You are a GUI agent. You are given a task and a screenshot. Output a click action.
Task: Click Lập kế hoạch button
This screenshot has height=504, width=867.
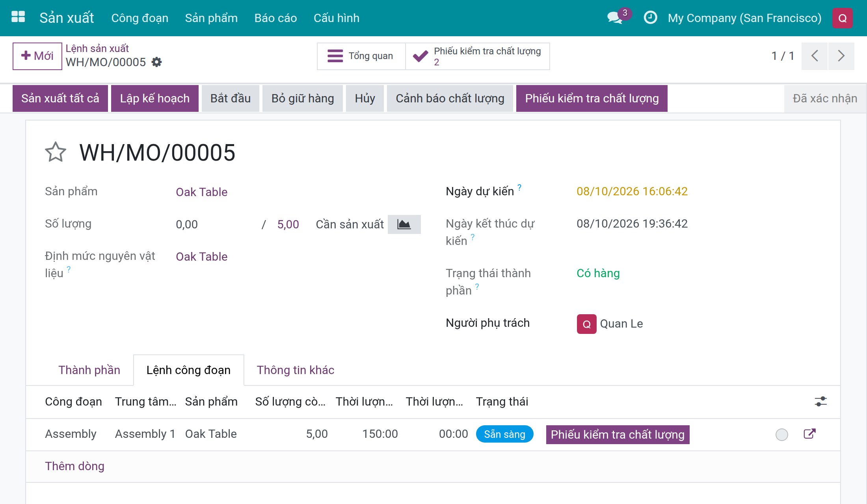(x=155, y=98)
